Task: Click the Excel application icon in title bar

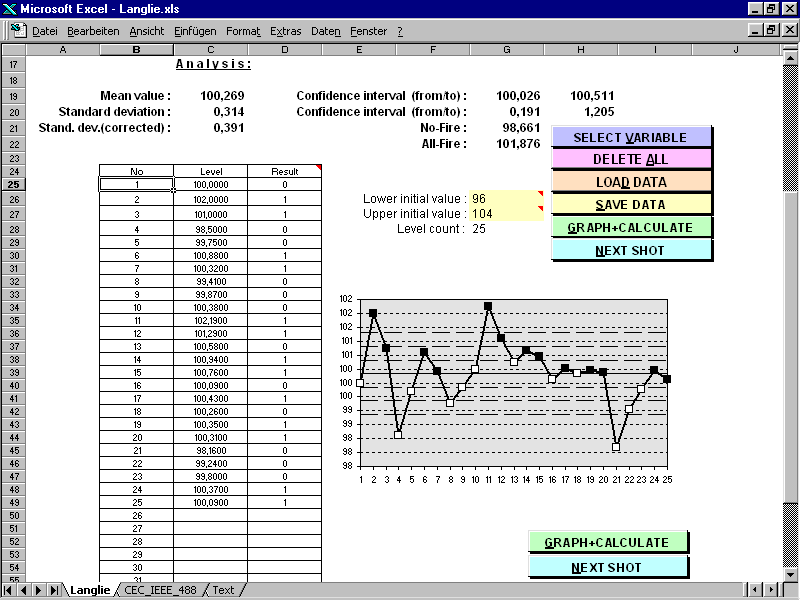Action: 9,9
